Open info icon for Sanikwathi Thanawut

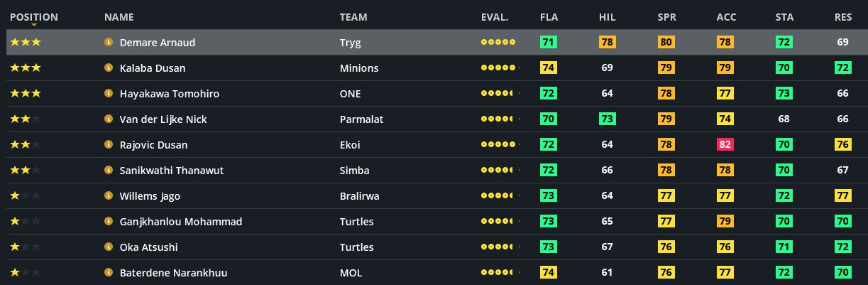click(x=109, y=171)
